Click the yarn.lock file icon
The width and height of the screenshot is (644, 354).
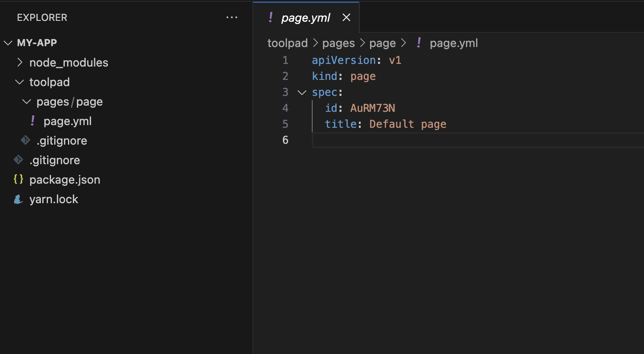click(18, 199)
